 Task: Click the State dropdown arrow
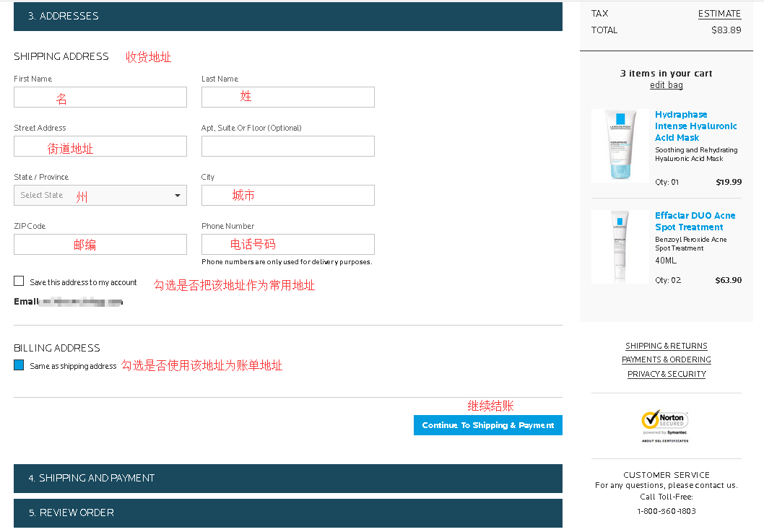click(x=178, y=196)
